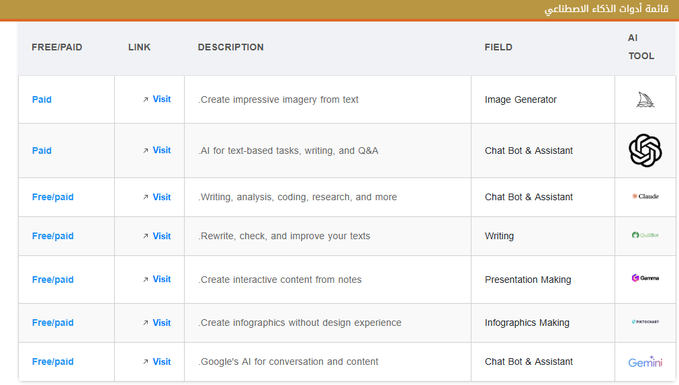Click 'Rewrite, check, and improve your texts' description
The width and height of the screenshot is (679, 385).
click(x=285, y=236)
